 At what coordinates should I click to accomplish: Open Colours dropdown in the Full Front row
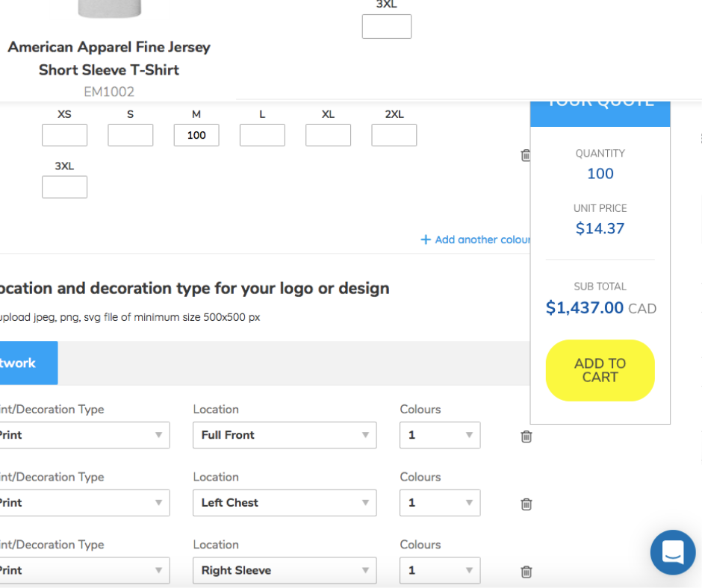point(440,435)
